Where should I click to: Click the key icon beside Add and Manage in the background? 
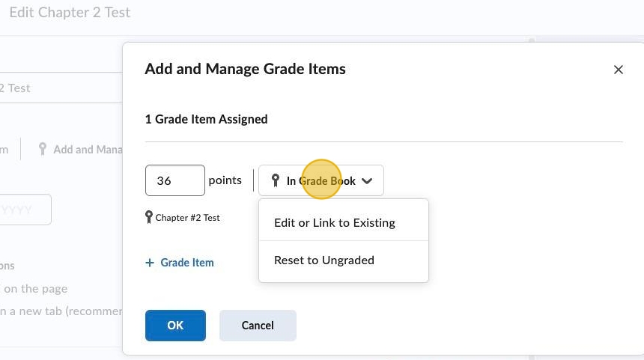click(43, 149)
